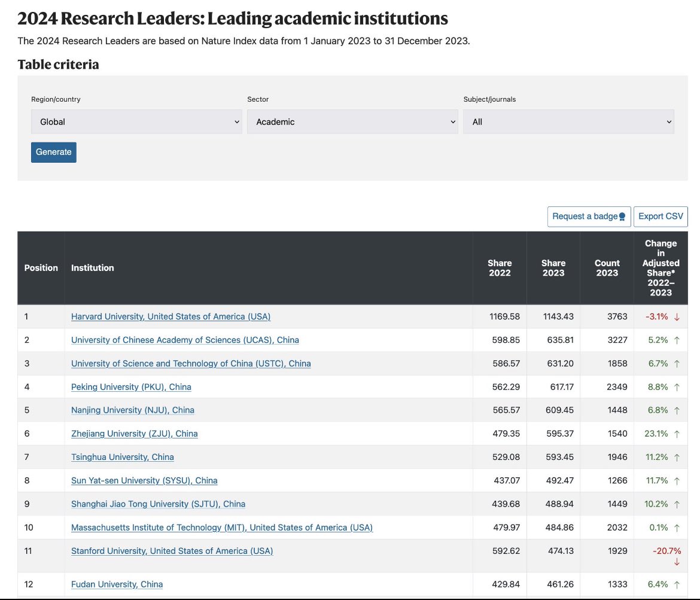The image size is (700, 600).
Task: Click the green up arrow beside 6.7%
Action: 677,364
